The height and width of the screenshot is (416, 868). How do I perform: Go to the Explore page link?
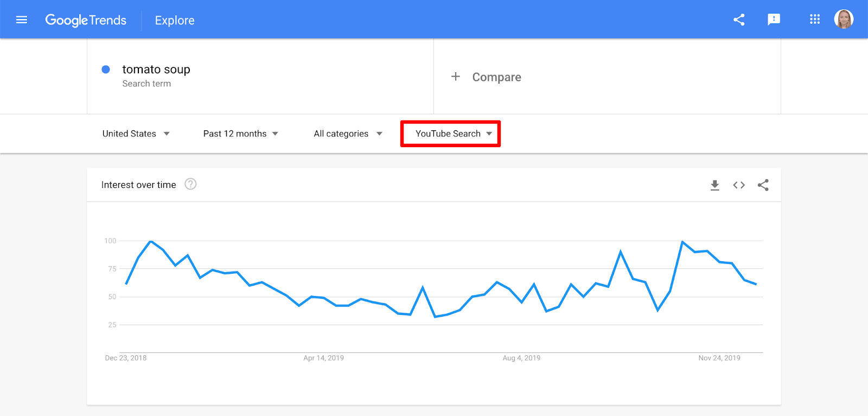point(175,21)
